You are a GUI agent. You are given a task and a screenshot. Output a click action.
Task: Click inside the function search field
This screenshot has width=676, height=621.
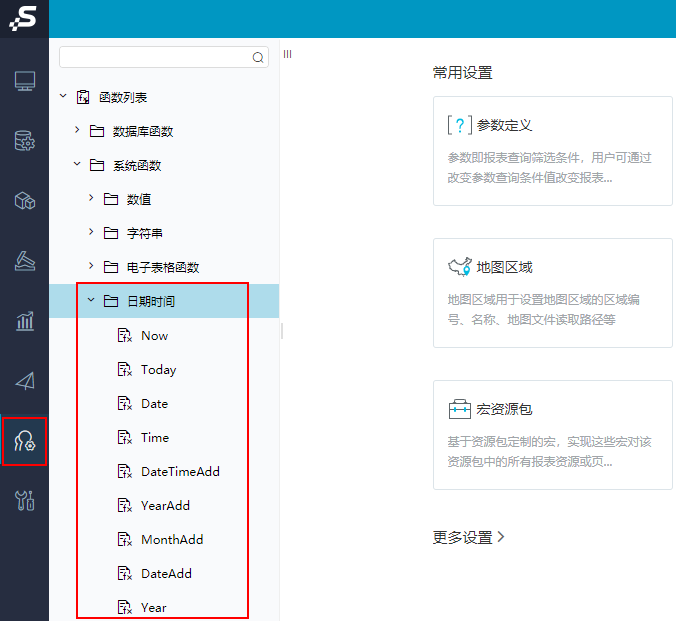164,57
